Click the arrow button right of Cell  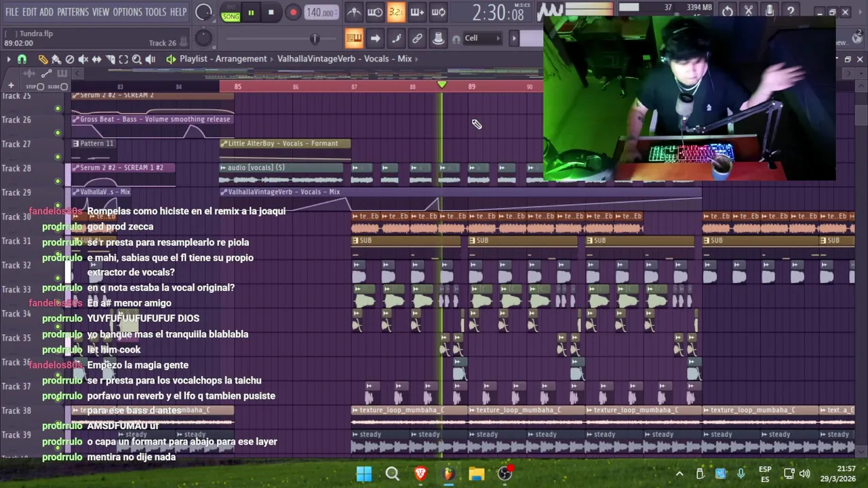point(513,39)
